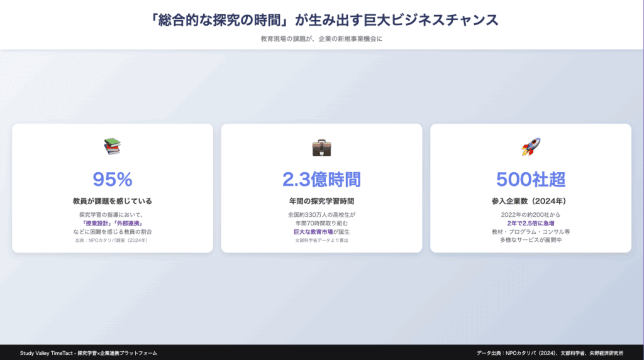Screen dimensions: 644x360
Task: Click the 2.3億時間 statistic figure
Action: point(321,180)
